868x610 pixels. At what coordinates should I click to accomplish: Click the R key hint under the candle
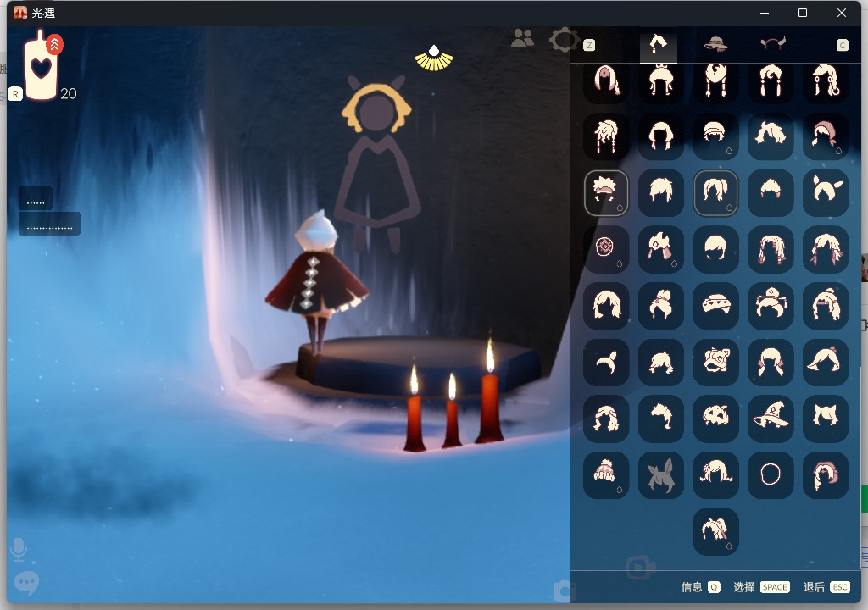[15, 94]
